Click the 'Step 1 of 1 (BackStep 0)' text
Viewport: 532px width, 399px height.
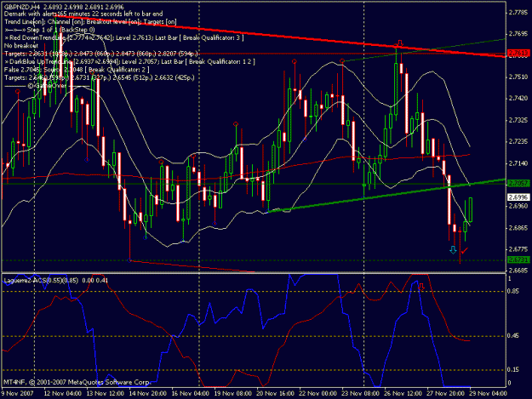(60, 30)
